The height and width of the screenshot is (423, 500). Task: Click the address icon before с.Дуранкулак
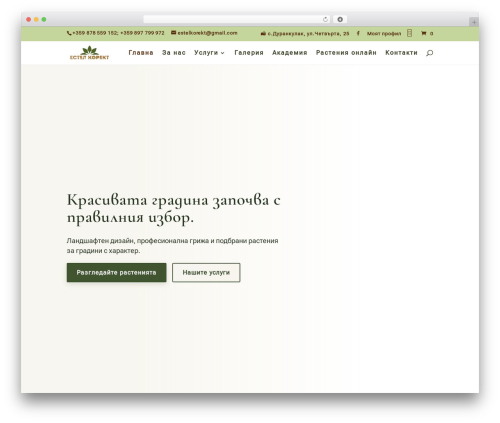263,33
